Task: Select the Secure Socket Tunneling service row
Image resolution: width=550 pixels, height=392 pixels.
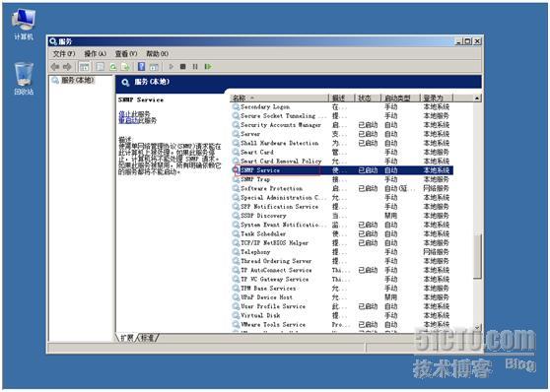Action: click(x=342, y=115)
